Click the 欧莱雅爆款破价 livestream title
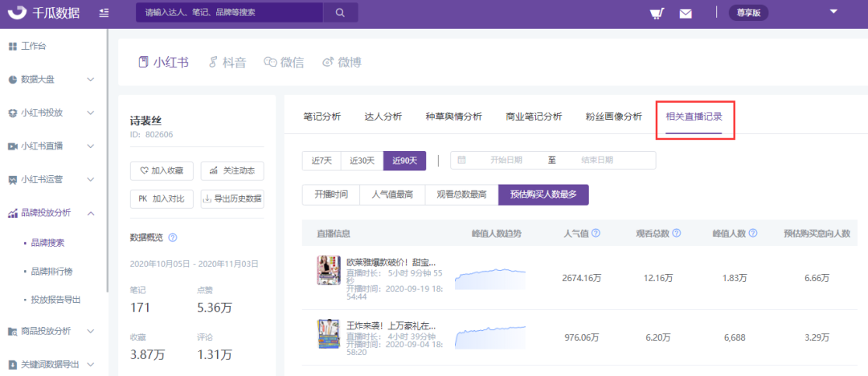 [391, 262]
